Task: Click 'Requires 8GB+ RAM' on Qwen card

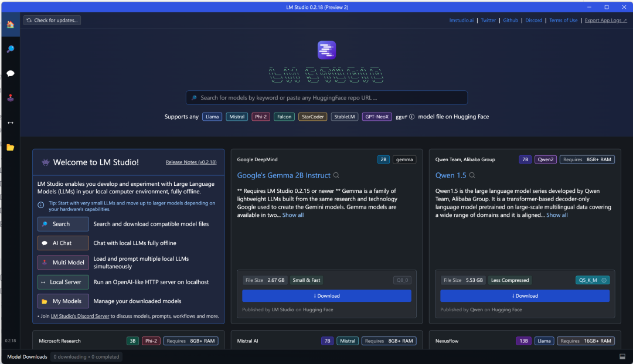Action: (587, 159)
